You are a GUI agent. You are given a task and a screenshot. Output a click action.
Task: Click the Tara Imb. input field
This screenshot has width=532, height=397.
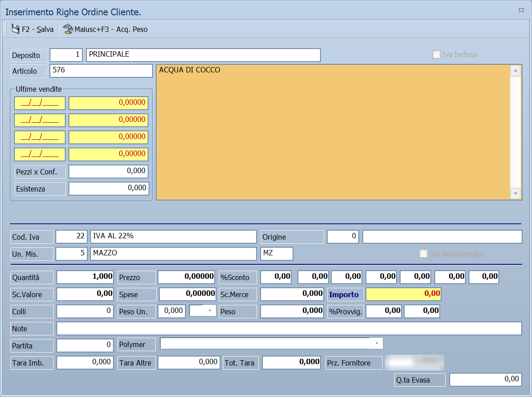click(x=85, y=362)
